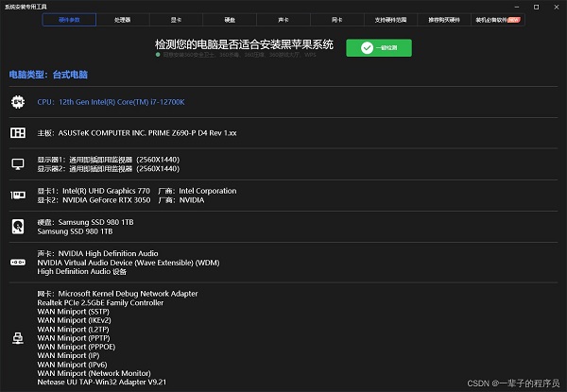567x392 pixels.
Task: Select the hard disk icon beside 硬盘
Action: (17, 227)
